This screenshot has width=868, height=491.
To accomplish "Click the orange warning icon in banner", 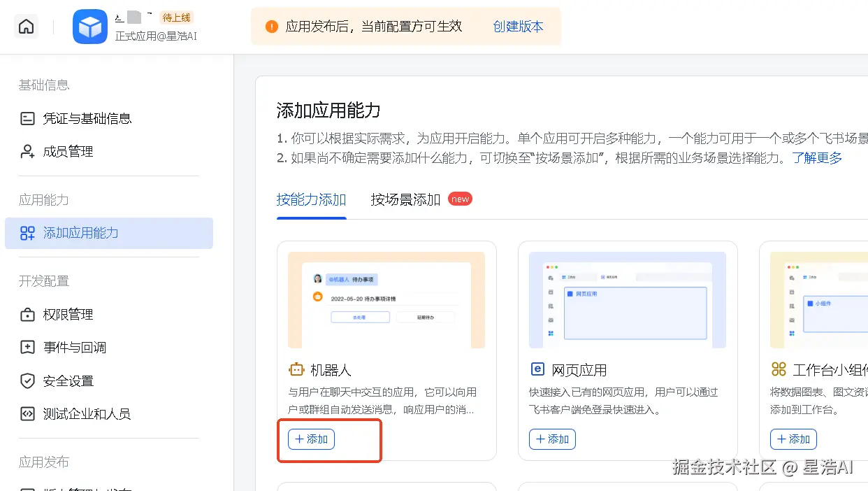I will coord(272,27).
